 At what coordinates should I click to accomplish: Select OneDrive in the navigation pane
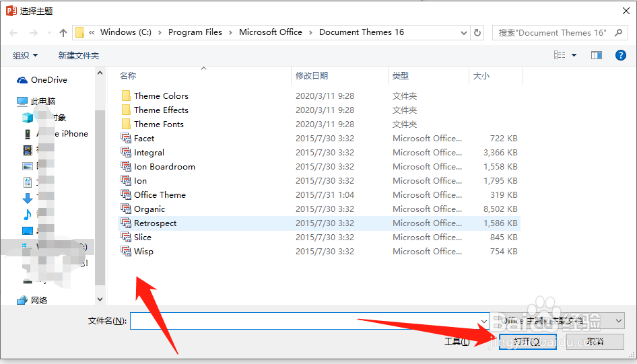42,80
